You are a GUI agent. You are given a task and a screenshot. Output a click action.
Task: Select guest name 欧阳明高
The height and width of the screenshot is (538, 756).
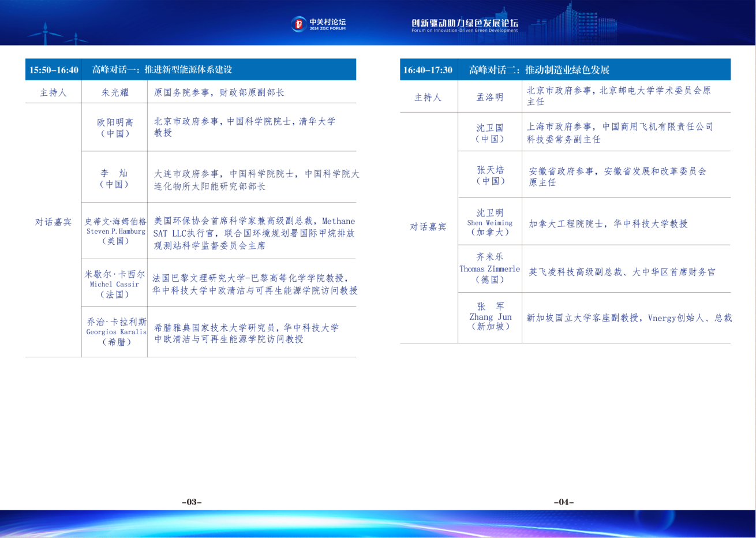tap(115, 122)
